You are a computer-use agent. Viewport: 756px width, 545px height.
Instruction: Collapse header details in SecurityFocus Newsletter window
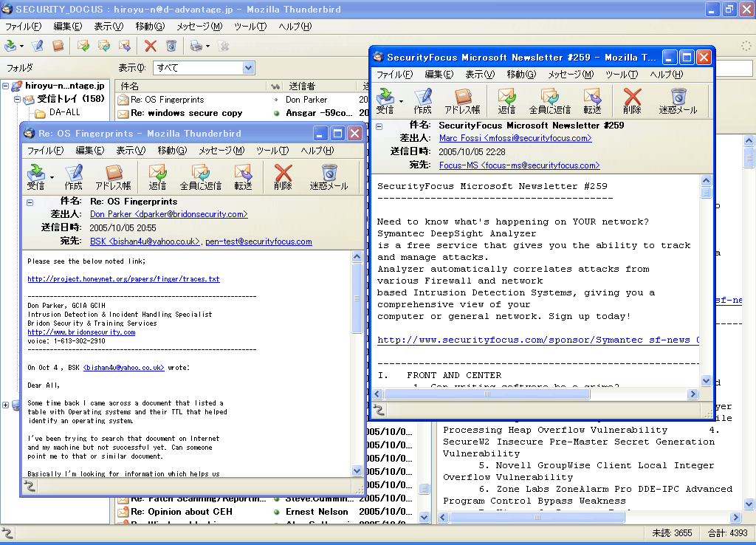(x=379, y=126)
